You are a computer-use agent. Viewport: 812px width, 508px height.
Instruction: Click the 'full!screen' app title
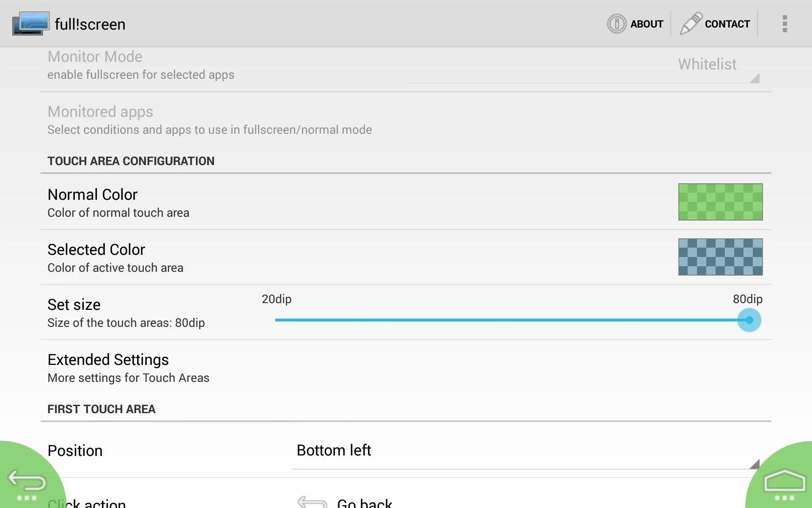pos(90,25)
